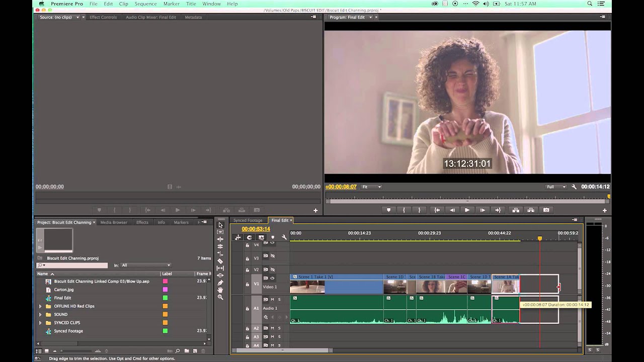Click the Extract button in Program monitor
This screenshot has height=362, width=644.
pos(531,210)
